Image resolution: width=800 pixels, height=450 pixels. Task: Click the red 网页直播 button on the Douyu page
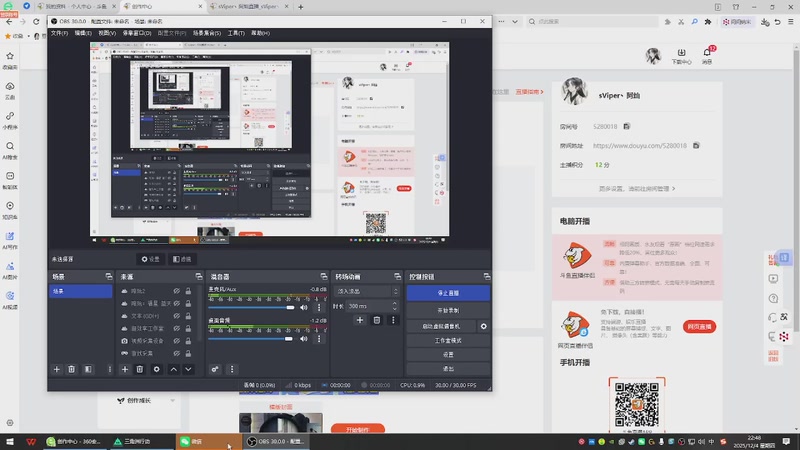[x=699, y=327]
